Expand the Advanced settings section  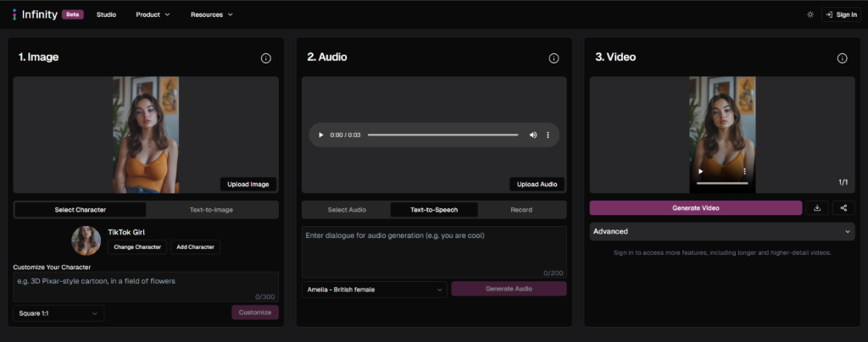point(722,231)
